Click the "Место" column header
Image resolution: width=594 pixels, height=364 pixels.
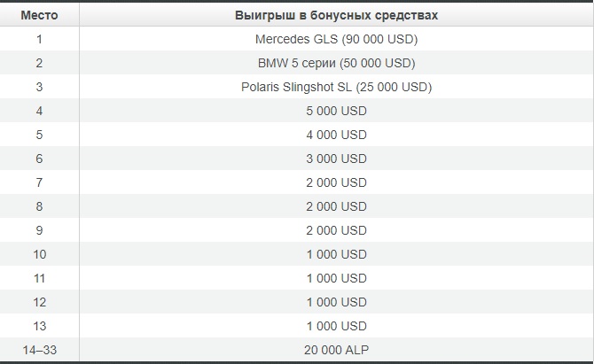tap(39, 15)
